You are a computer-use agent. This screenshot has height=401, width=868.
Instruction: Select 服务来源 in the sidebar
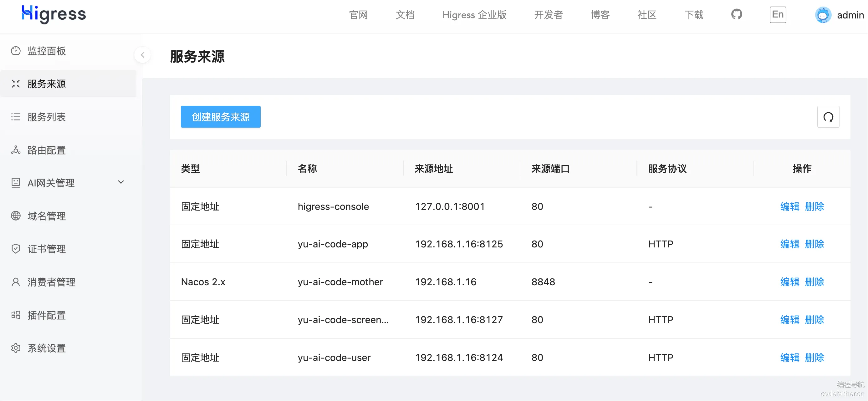pos(69,84)
